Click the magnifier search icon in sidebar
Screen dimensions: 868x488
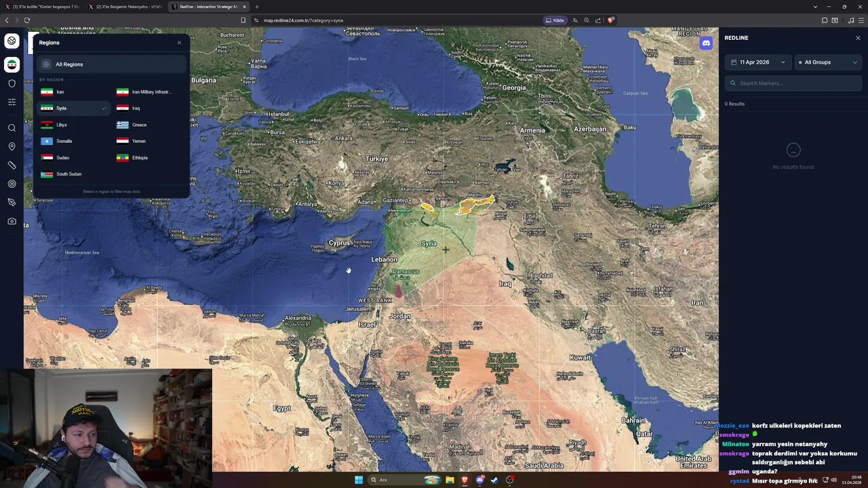tap(12, 127)
